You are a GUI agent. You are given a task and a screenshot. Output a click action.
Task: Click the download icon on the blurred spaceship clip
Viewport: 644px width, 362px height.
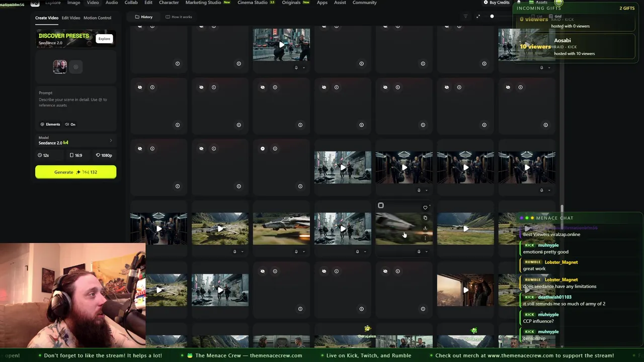(x=425, y=228)
